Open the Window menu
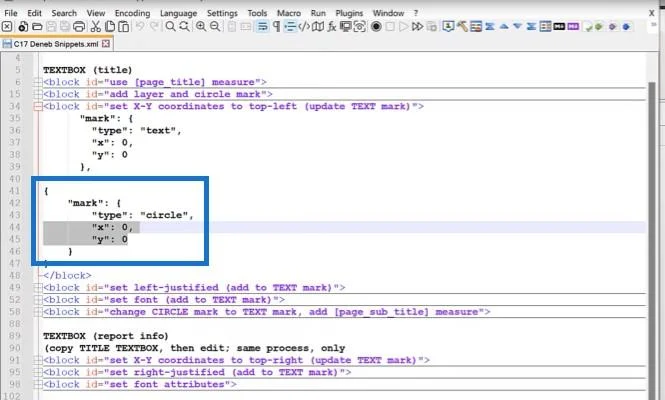The image size is (665, 400). [388, 13]
